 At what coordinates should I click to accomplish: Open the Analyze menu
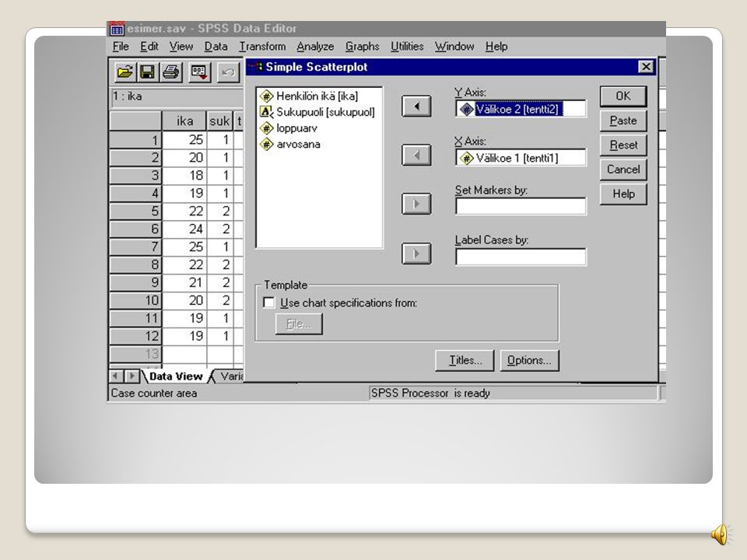315,46
